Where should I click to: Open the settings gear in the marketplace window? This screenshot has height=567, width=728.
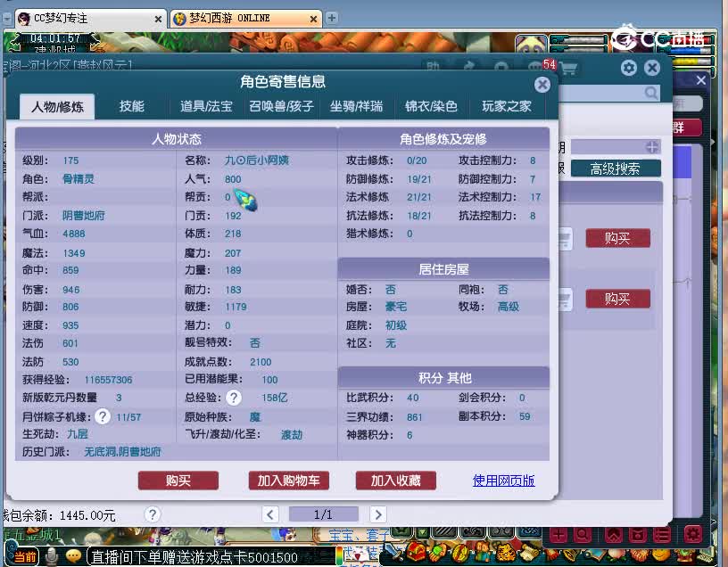[629, 69]
